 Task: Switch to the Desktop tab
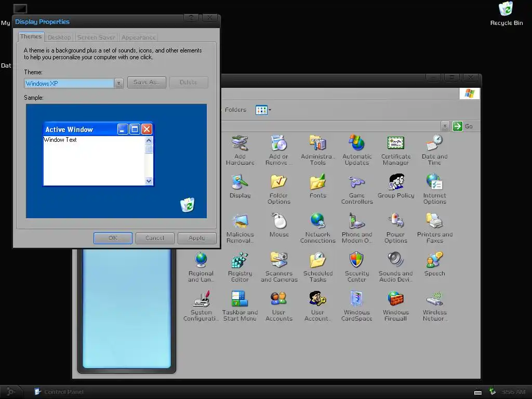[59, 37]
